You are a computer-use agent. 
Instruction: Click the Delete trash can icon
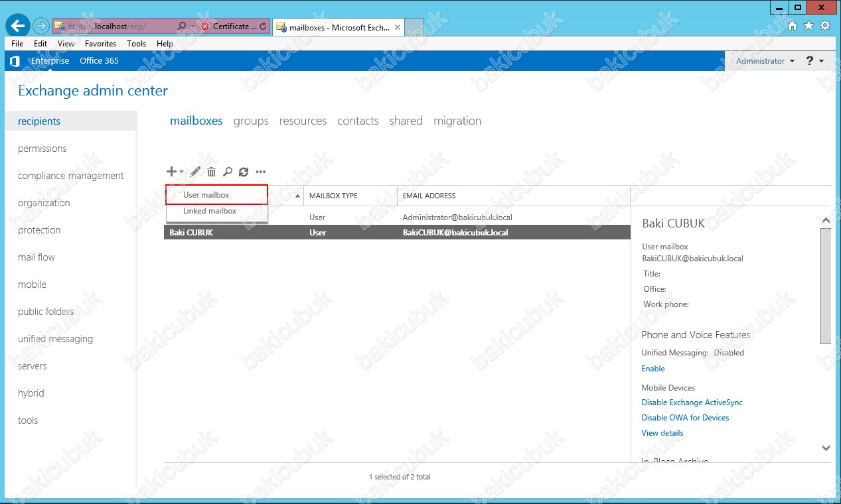point(212,172)
